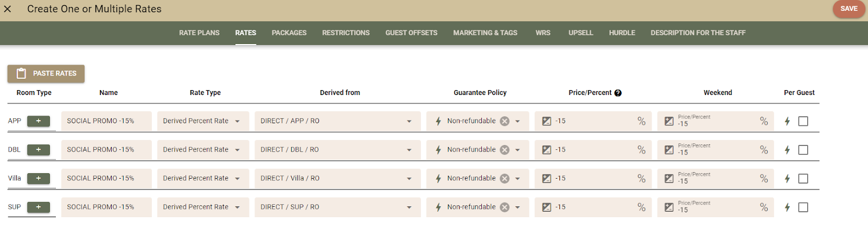
Task: Close the Create Rates dialog with X
Action: pos(8,9)
